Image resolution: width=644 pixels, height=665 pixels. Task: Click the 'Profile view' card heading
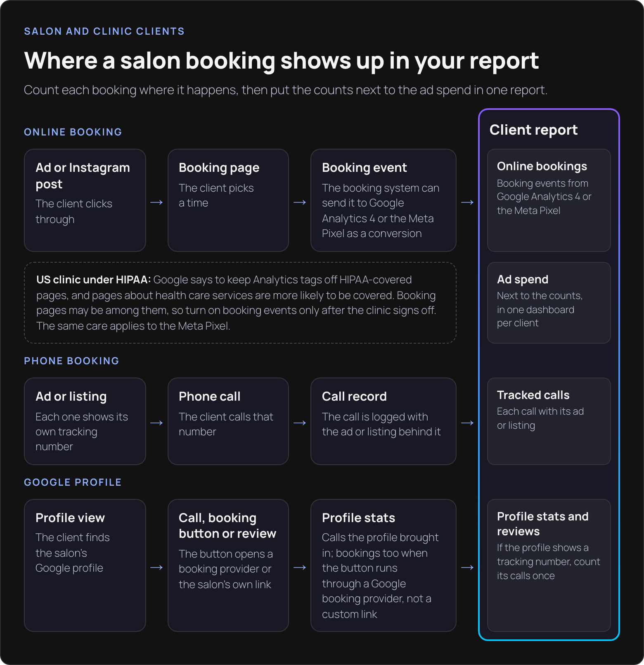[70, 518]
